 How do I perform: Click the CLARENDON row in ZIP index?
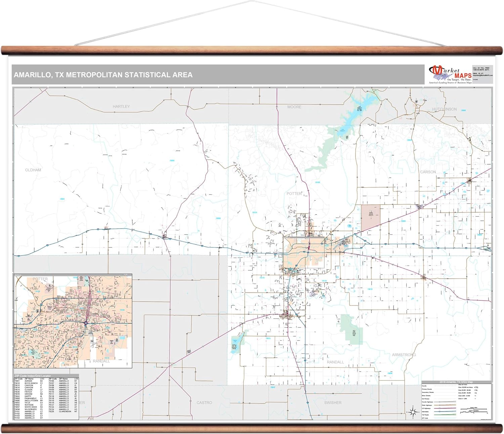click(63, 412)
